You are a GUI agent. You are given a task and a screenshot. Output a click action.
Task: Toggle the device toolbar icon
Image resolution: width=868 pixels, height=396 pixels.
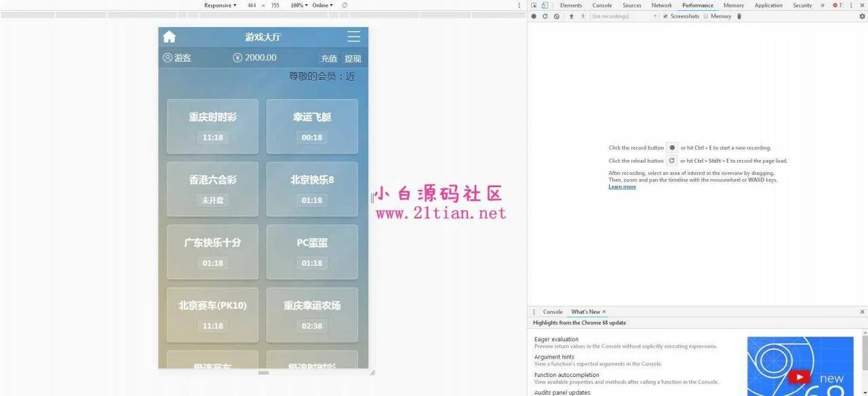[x=545, y=5]
